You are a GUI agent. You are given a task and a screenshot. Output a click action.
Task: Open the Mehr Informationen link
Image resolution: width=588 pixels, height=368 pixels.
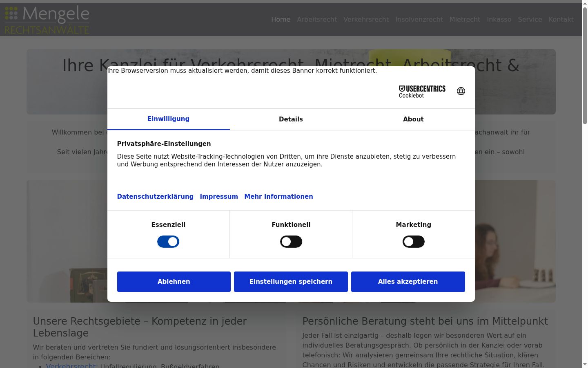click(x=279, y=197)
